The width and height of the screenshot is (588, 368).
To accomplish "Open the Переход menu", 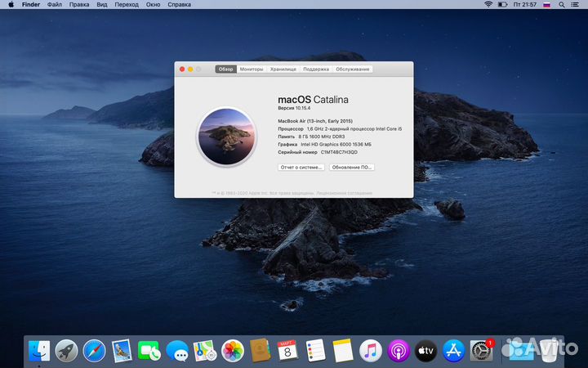I will (127, 5).
